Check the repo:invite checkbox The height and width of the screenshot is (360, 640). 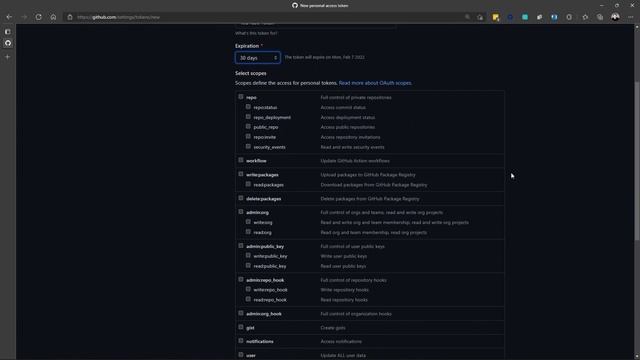(x=248, y=136)
